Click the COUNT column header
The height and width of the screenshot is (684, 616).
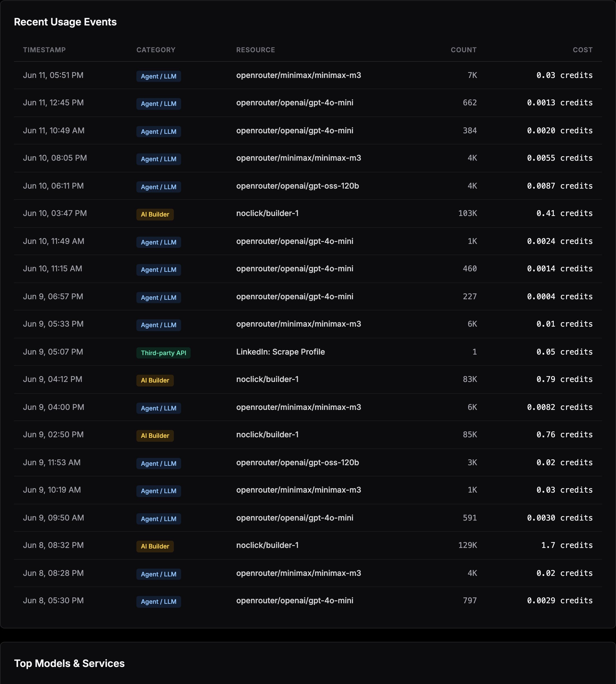pos(464,50)
